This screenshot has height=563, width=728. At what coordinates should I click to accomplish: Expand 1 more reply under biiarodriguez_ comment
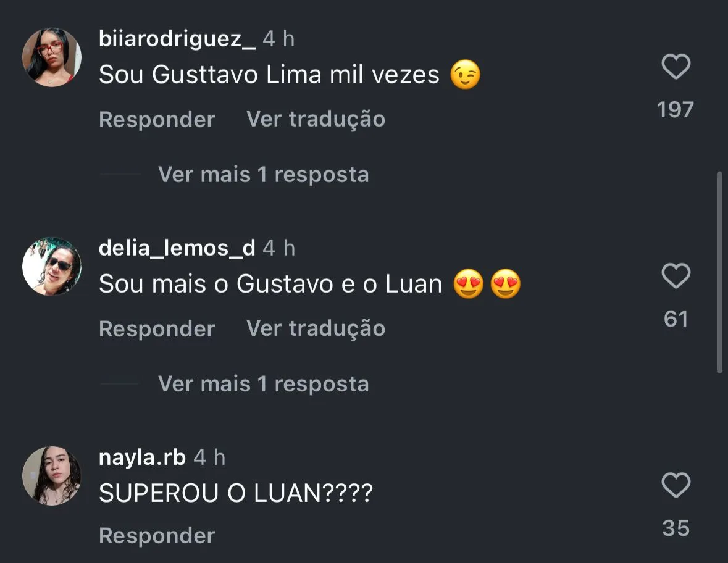(x=263, y=175)
